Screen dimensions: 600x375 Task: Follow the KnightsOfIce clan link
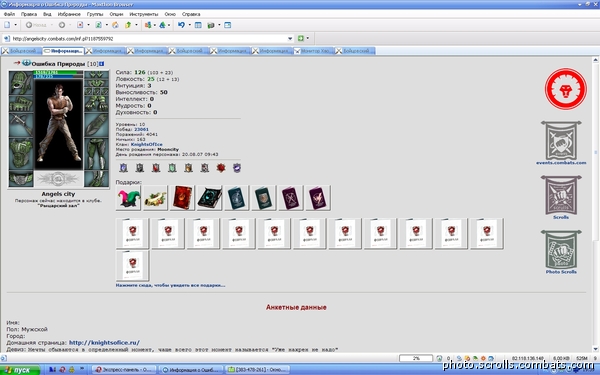point(147,144)
